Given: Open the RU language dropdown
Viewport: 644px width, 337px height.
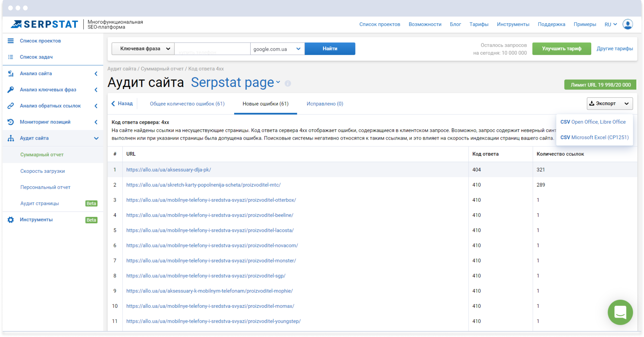Looking at the screenshot, I should [611, 25].
